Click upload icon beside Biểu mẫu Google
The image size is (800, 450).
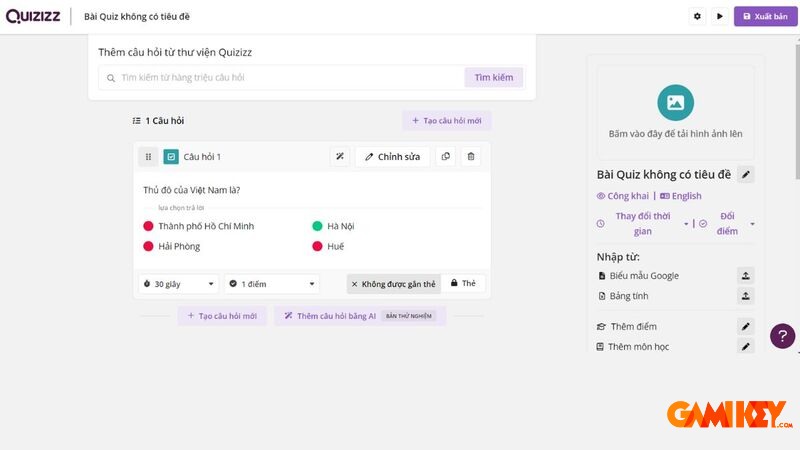coord(745,276)
